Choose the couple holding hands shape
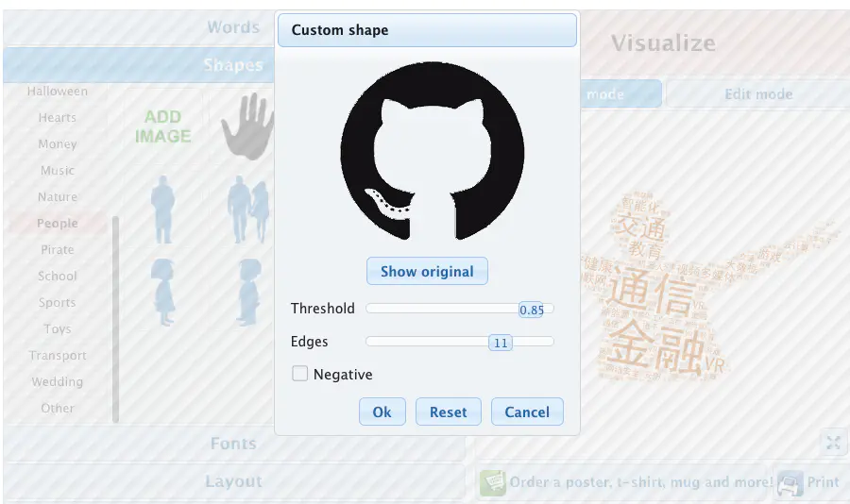Viewport: 850px width, 504px height. [x=248, y=210]
